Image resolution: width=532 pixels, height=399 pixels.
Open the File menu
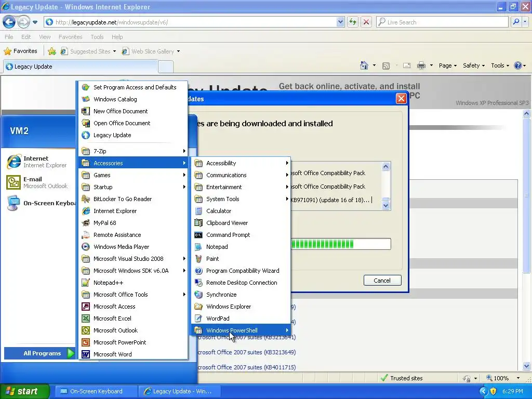click(9, 37)
